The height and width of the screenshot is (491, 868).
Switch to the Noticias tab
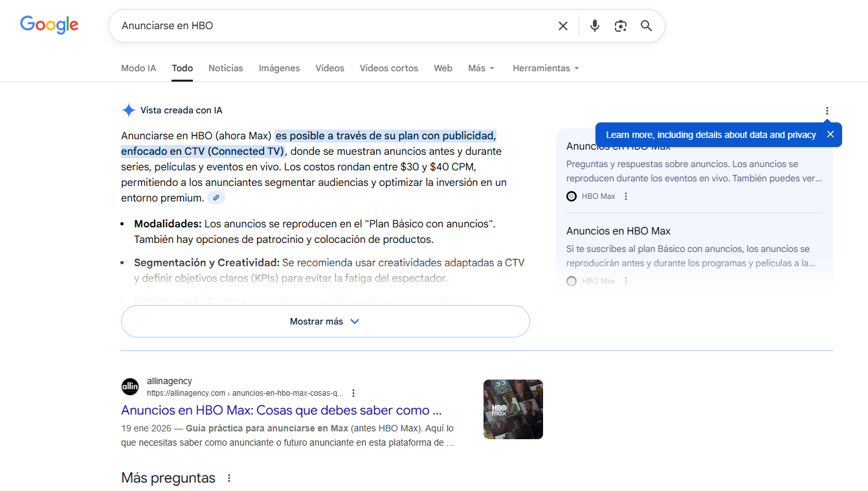pos(226,68)
